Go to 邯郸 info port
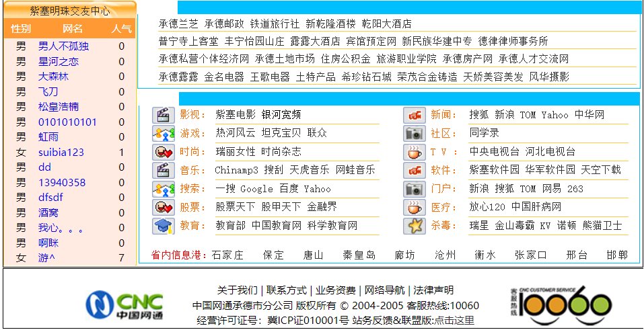Viewport: 644px width, 330px height. pyautogui.click(x=617, y=255)
